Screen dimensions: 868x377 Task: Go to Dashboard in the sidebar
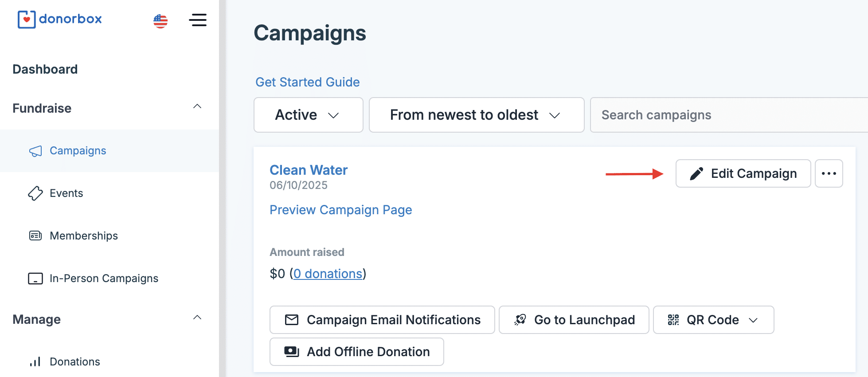point(45,69)
